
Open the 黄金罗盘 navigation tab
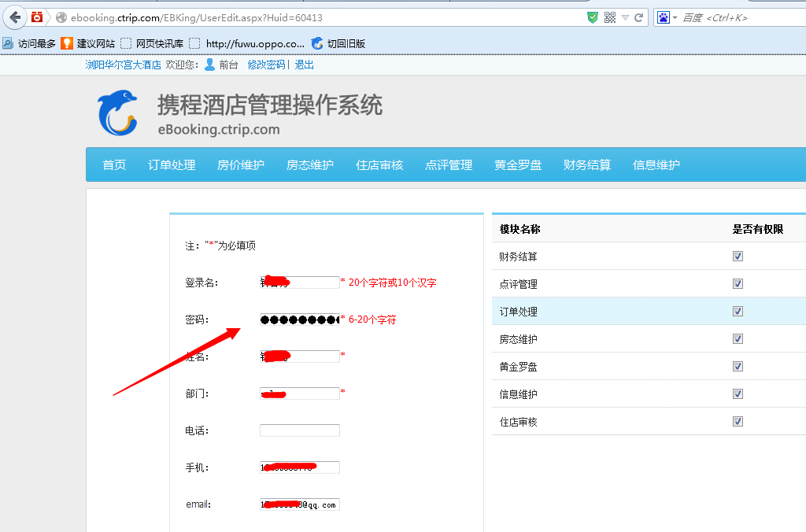pyautogui.click(x=518, y=165)
